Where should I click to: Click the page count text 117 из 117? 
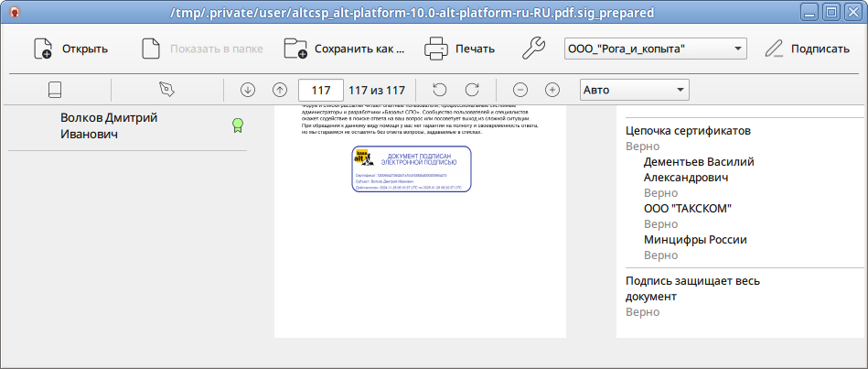(377, 90)
